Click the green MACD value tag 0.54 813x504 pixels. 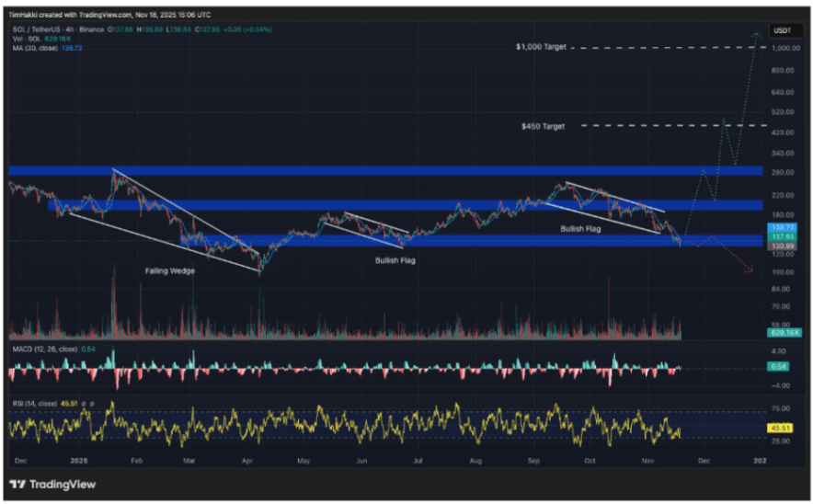pos(778,367)
